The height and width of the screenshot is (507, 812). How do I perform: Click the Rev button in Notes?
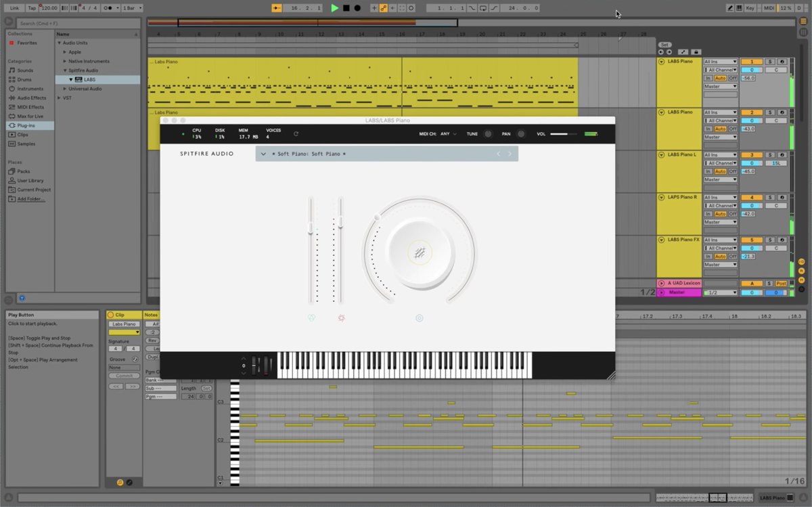153,340
